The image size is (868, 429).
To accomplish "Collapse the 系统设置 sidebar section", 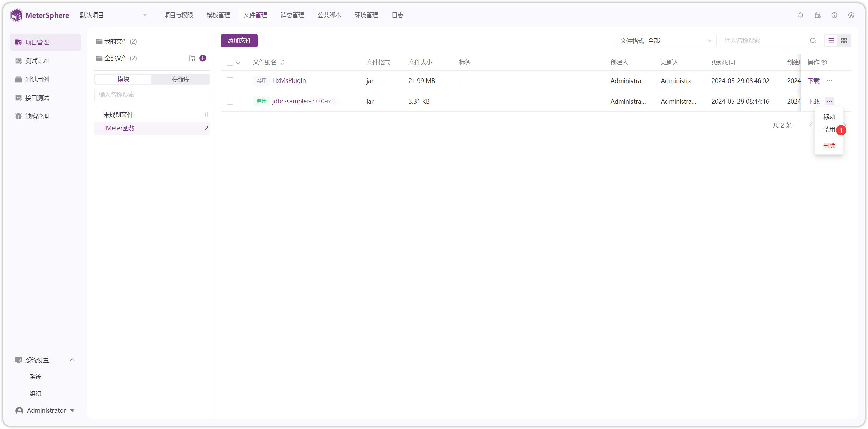I will (x=72, y=360).
